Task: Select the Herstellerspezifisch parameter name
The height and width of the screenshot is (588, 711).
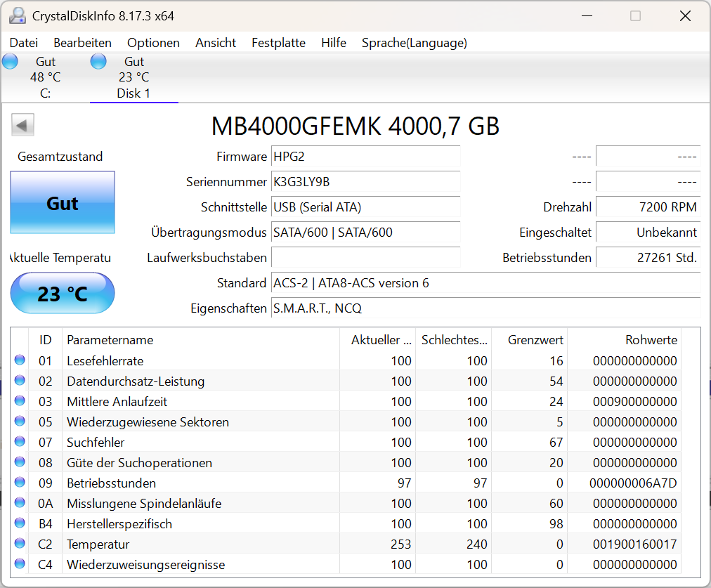Action: click(119, 524)
